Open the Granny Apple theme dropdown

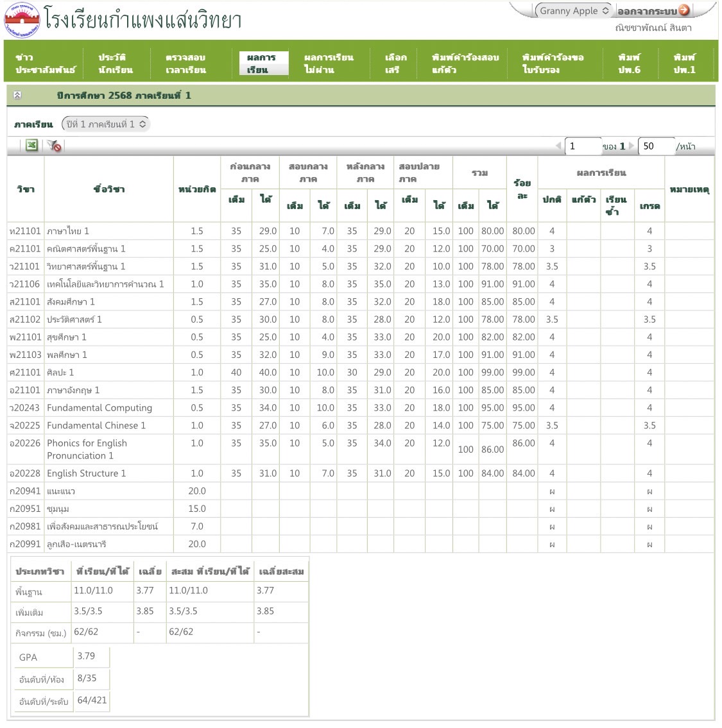point(572,11)
